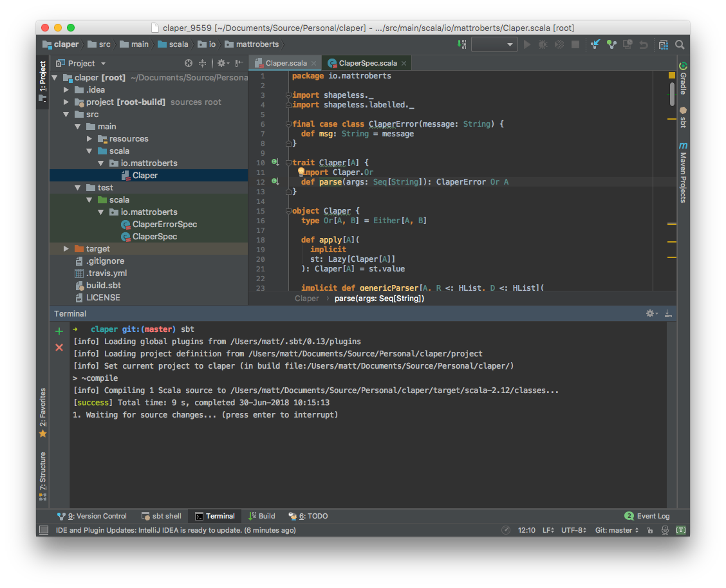The height and width of the screenshot is (588, 726).
Task: Click the Collapse All icon in Project panel
Action: click(202, 64)
